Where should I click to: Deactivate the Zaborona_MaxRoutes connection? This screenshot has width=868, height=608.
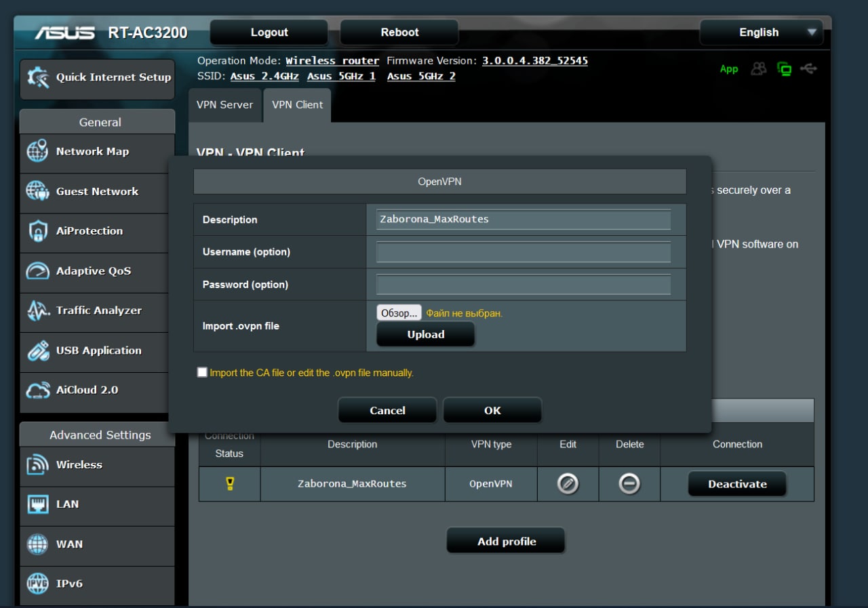pos(737,484)
